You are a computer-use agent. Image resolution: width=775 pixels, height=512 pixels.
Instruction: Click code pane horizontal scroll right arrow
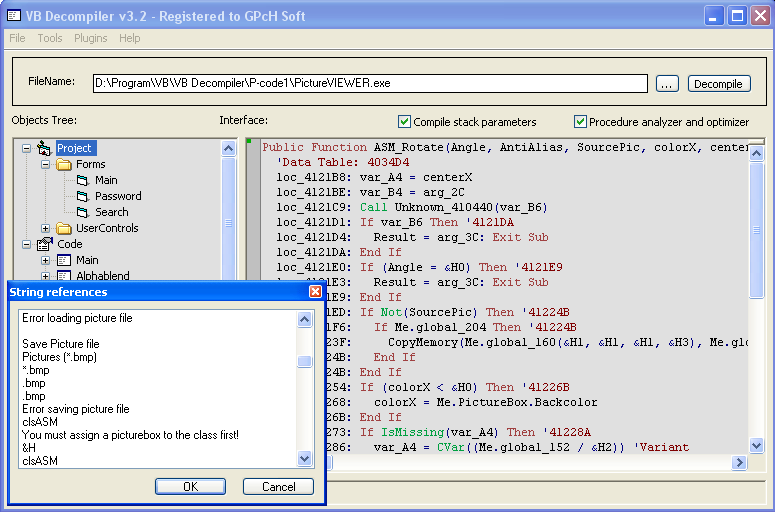(739, 463)
